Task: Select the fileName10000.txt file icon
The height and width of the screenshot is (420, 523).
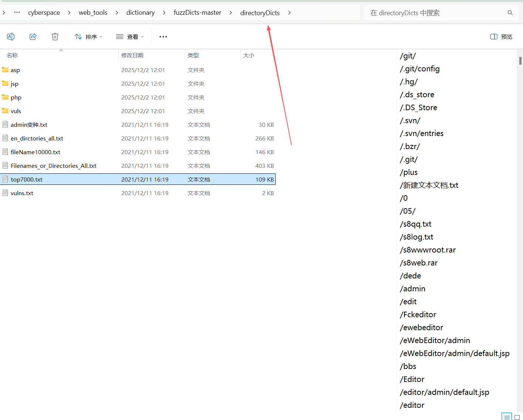Action: 5,152
